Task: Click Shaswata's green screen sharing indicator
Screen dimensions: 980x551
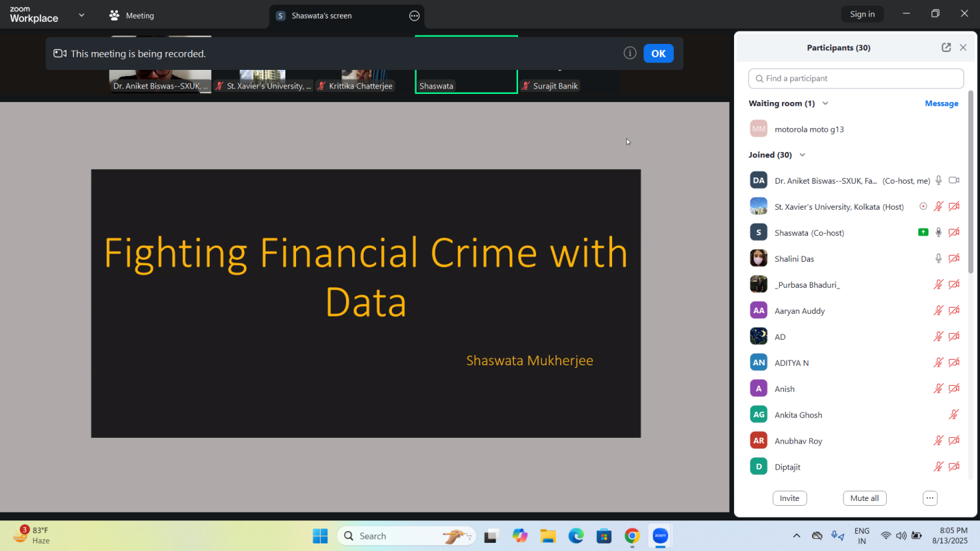Action: click(923, 232)
